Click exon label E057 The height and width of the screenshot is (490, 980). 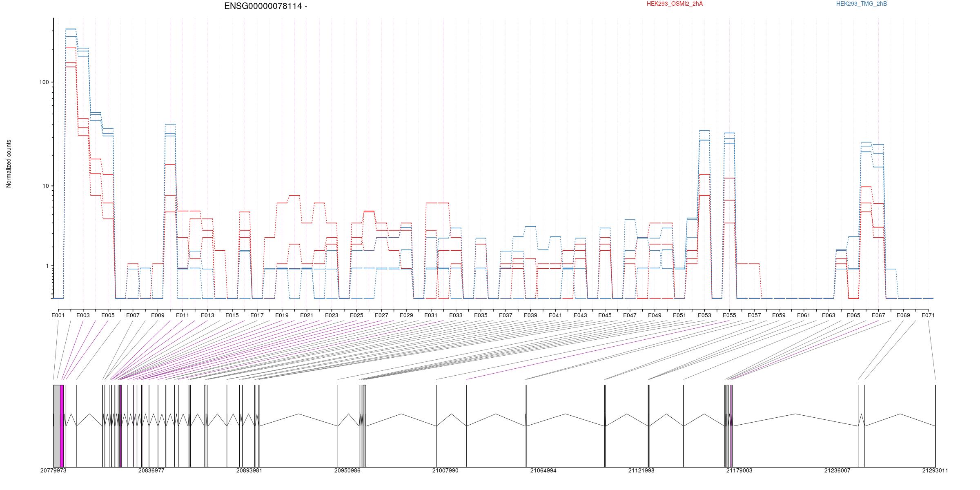tap(754, 315)
